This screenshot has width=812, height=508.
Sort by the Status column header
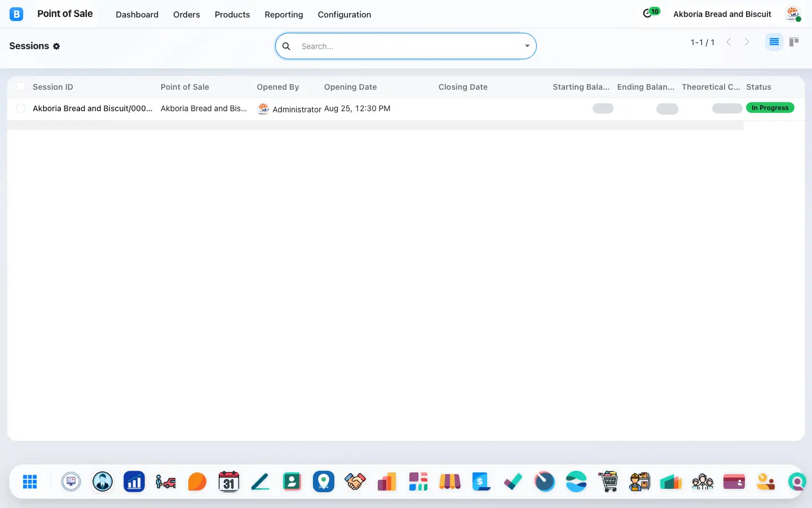[x=758, y=87]
